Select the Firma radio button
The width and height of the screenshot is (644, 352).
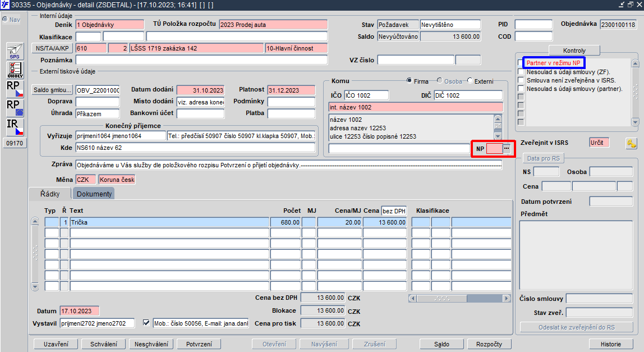[x=409, y=81]
